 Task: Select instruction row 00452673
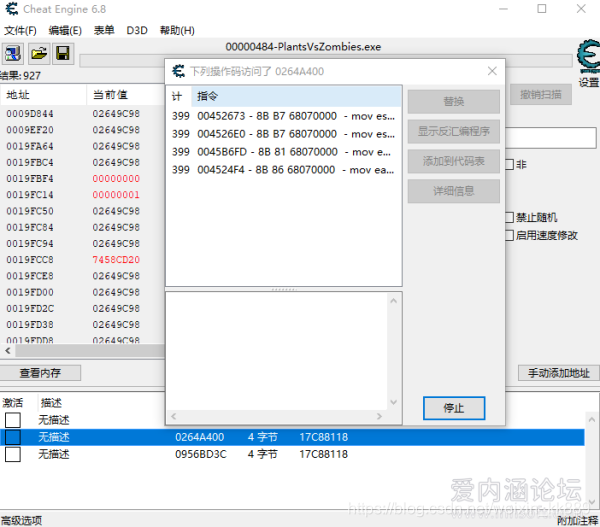(x=284, y=116)
